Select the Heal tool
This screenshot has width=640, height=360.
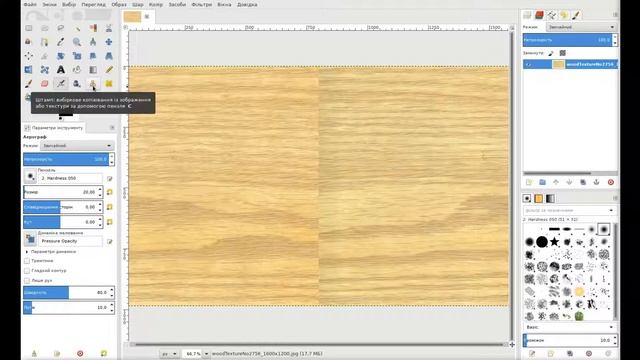click(x=109, y=84)
